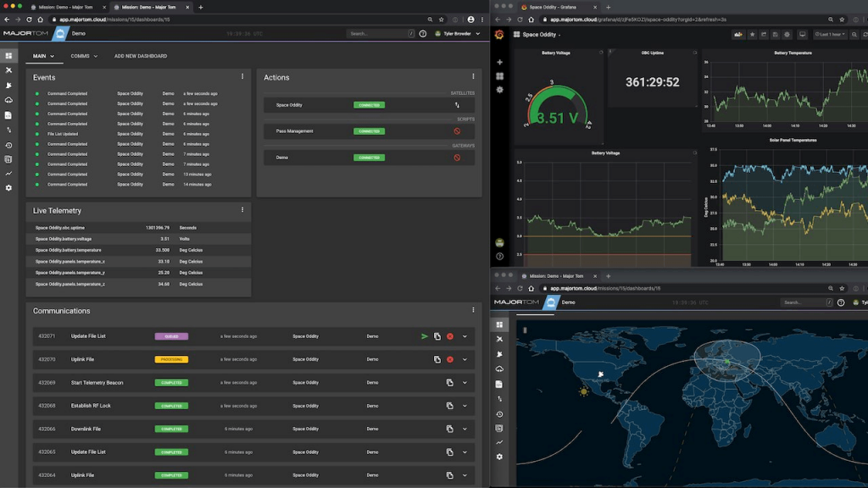Open Grafana's settings gear in the sidebar
This screenshot has width=868, height=488.
click(x=500, y=90)
